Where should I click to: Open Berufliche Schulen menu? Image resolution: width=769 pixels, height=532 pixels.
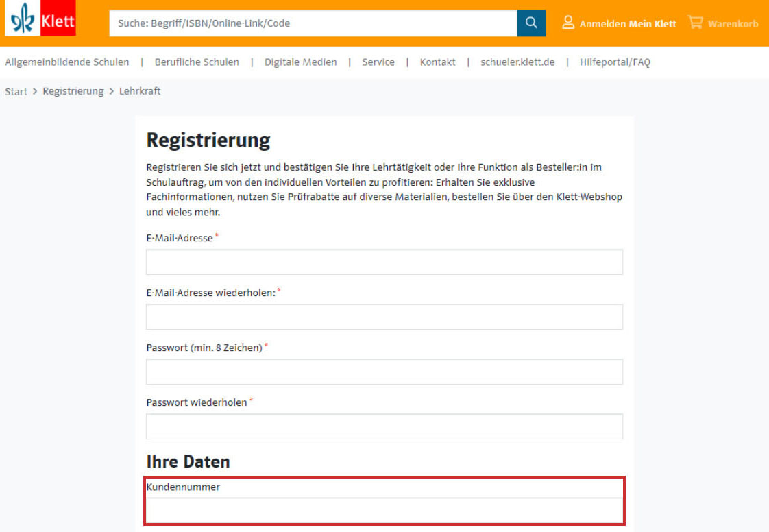coord(197,62)
